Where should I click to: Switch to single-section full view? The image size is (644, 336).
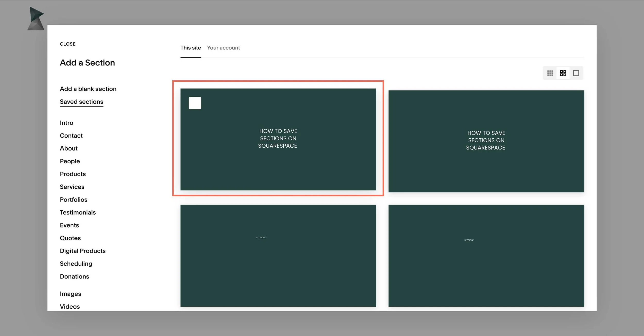pyautogui.click(x=577, y=73)
